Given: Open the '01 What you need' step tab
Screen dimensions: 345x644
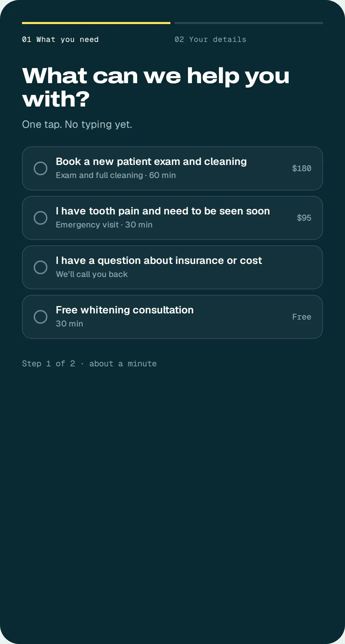Looking at the screenshot, I should pos(60,40).
